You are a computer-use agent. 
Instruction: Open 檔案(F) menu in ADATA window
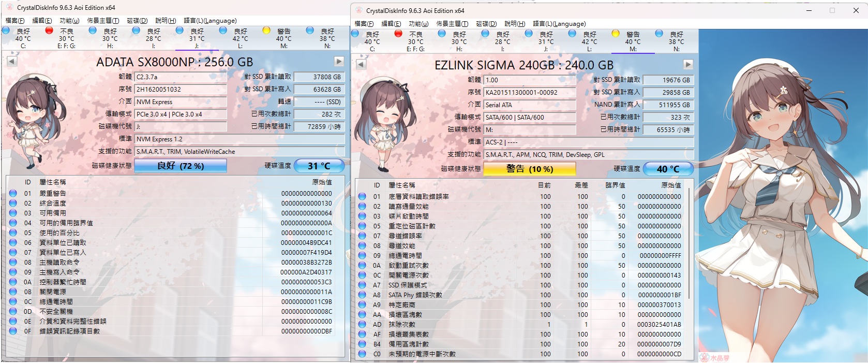pyautogui.click(x=15, y=21)
